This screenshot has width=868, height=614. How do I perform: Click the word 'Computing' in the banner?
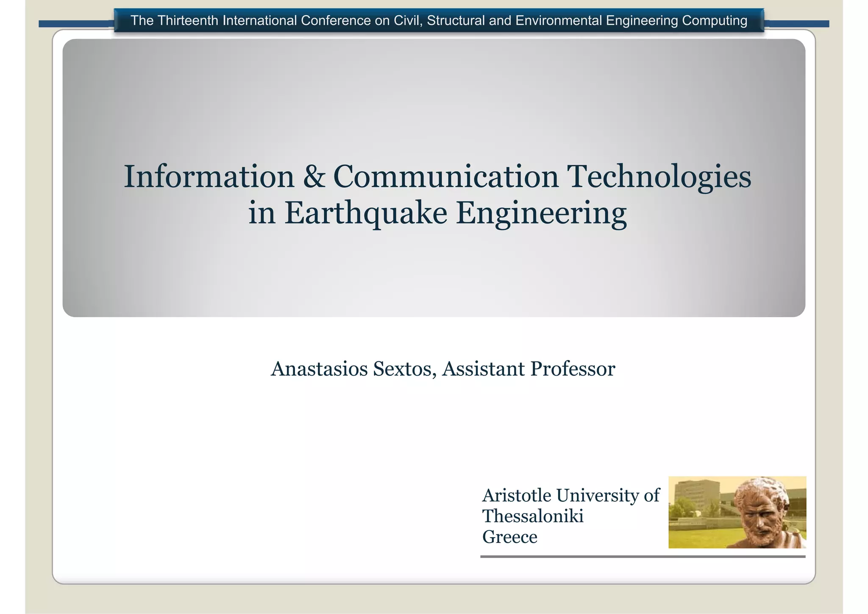click(x=714, y=20)
